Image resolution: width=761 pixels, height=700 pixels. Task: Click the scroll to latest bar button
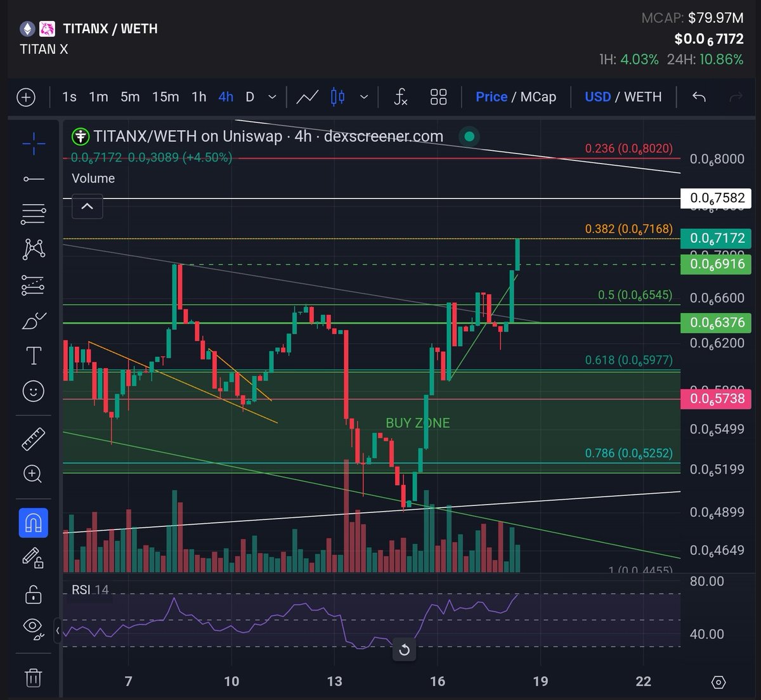pyautogui.click(x=404, y=650)
